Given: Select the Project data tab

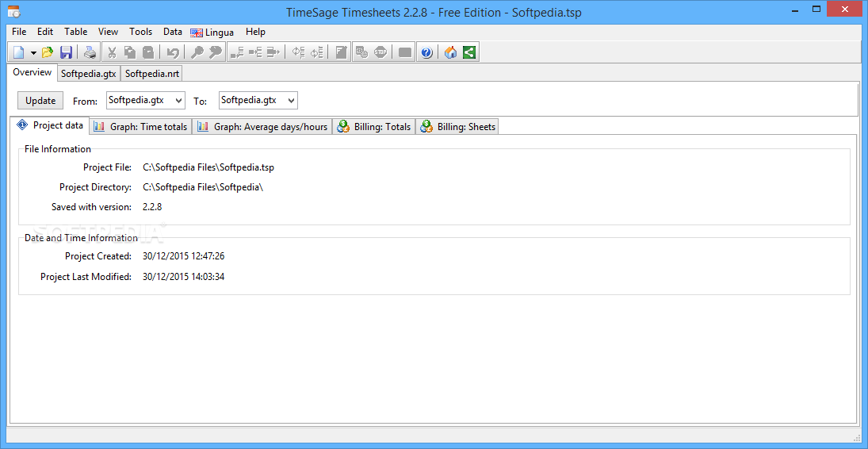Looking at the screenshot, I should coord(51,125).
